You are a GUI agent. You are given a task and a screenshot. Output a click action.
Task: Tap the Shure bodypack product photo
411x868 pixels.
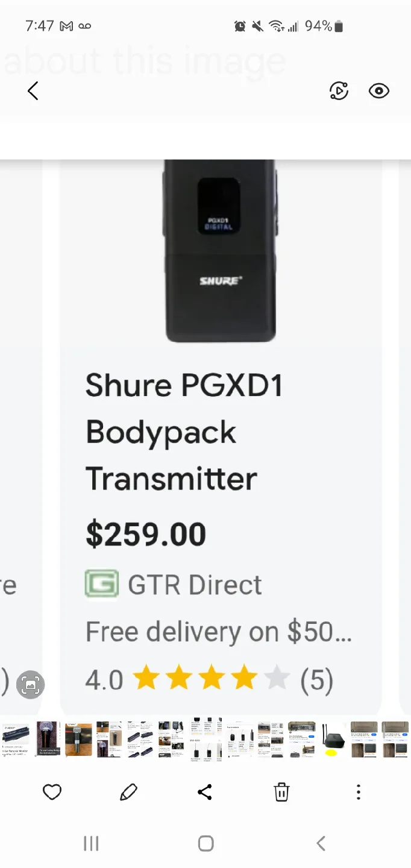click(x=220, y=251)
